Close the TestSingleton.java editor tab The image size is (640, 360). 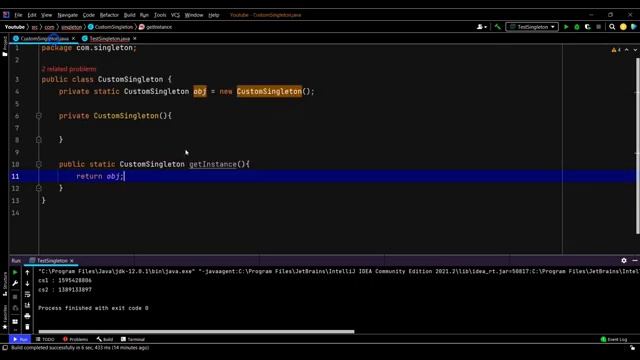135,39
